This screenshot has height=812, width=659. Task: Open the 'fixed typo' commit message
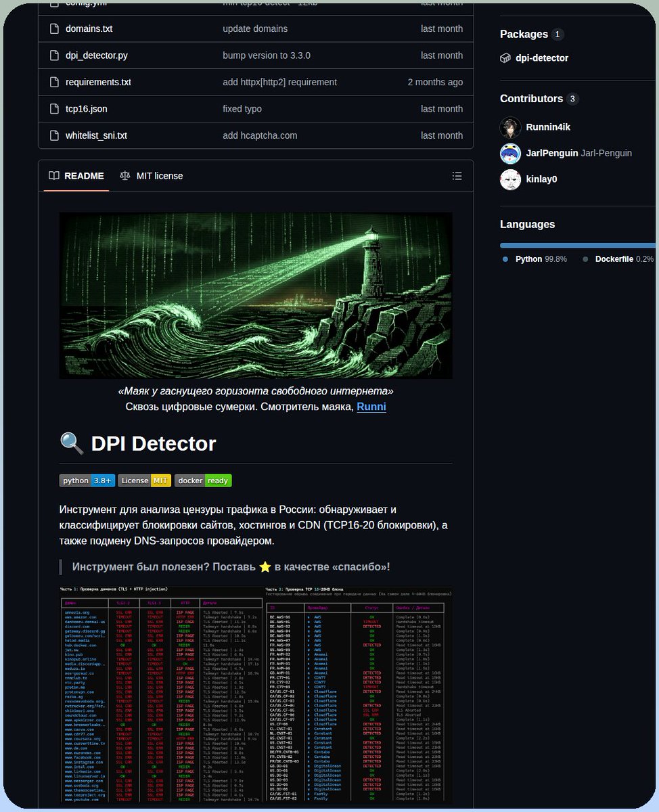pos(242,109)
